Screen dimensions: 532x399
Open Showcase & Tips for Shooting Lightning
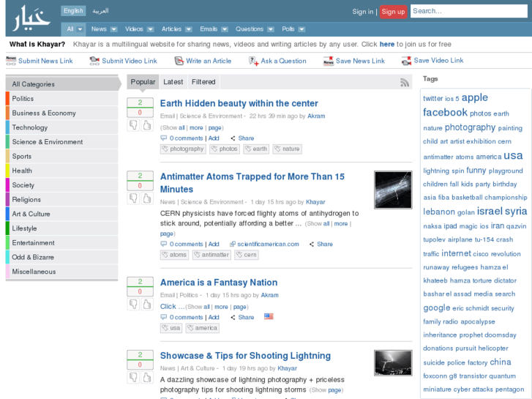pyautogui.click(x=245, y=356)
